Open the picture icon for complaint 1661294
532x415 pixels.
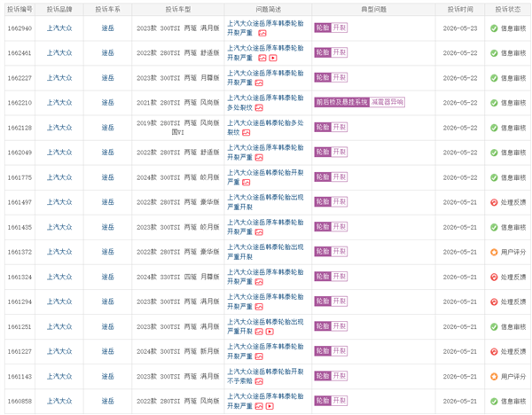tap(259, 307)
